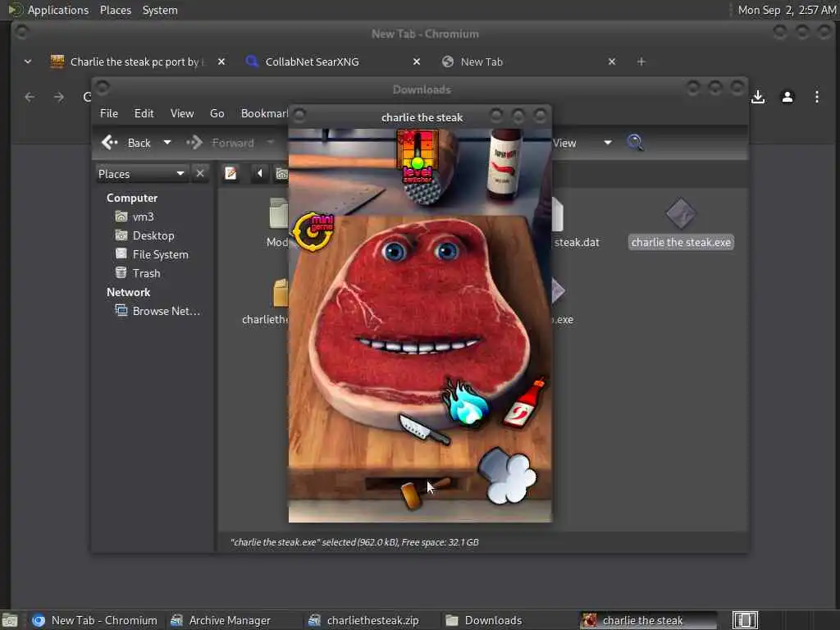Click the sauce bottle on the kitchen counter
The height and width of the screenshot is (630, 840).
click(504, 163)
